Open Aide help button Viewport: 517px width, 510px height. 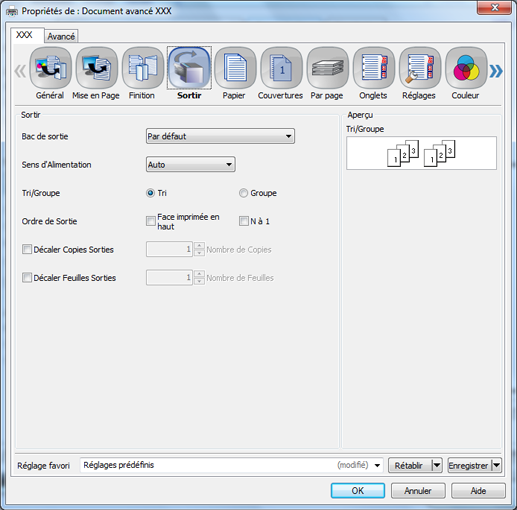point(478,491)
